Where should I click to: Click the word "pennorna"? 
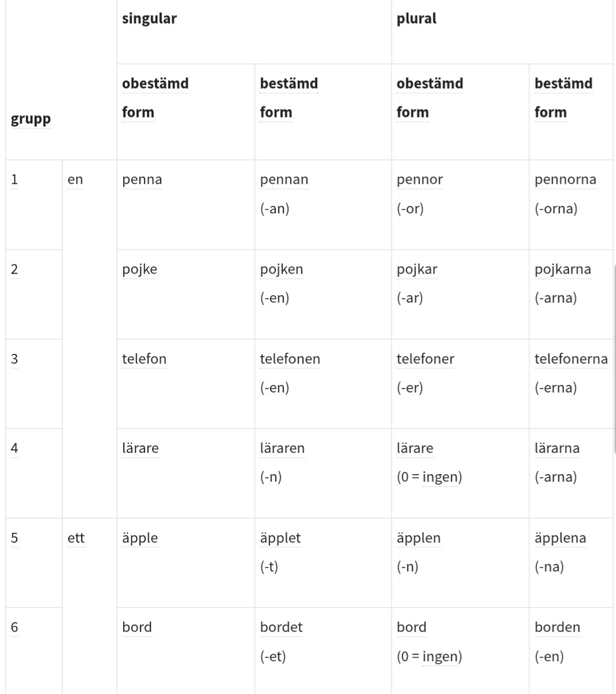coord(565,180)
